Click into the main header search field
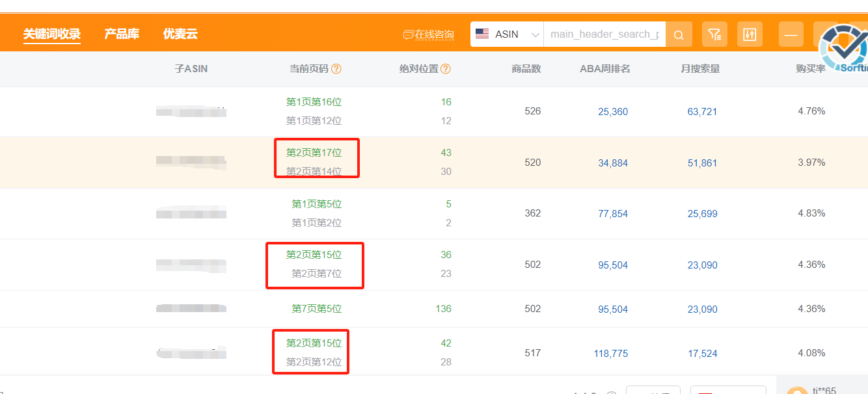 pyautogui.click(x=604, y=34)
